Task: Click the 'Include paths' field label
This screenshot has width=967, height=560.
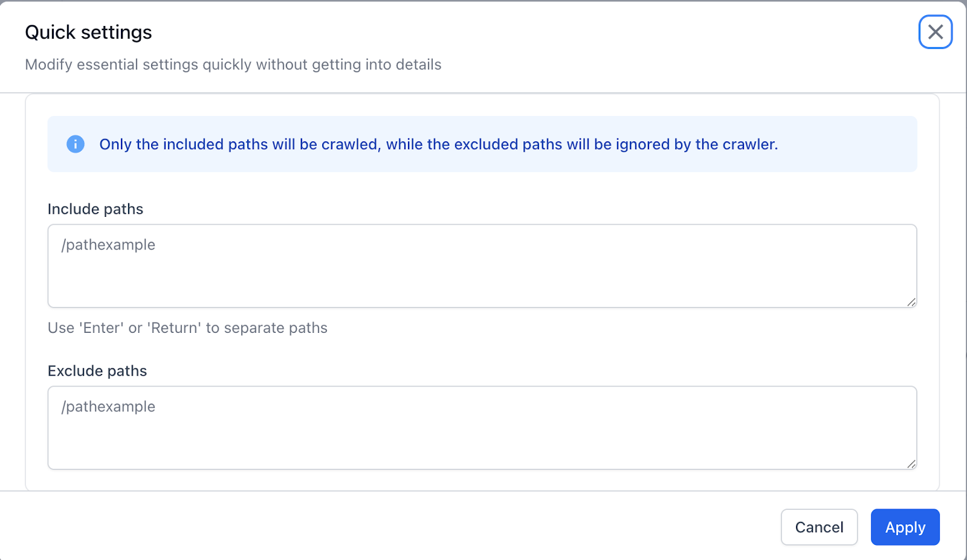Action: 95,209
